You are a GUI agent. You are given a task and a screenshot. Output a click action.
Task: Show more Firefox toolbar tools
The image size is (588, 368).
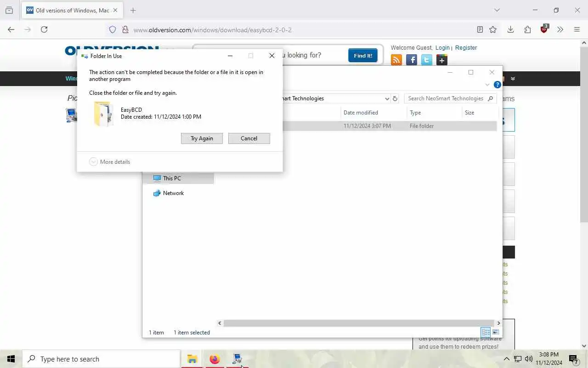coord(560,29)
